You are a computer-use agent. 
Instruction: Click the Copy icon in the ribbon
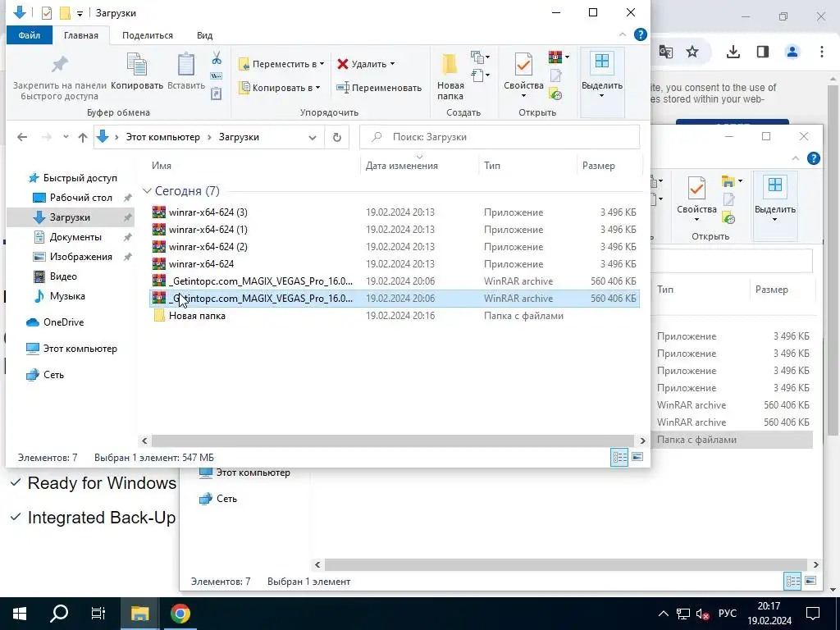(x=137, y=65)
